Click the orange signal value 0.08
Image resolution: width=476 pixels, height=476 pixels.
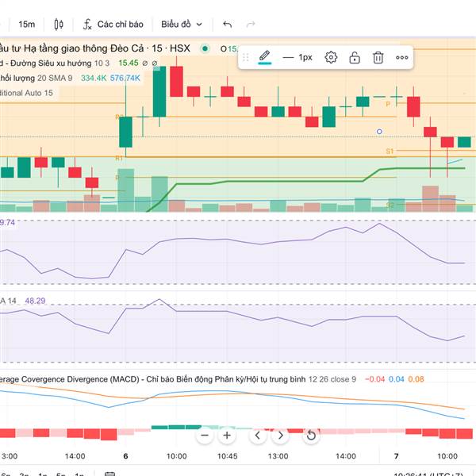pyautogui.click(x=416, y=379)
